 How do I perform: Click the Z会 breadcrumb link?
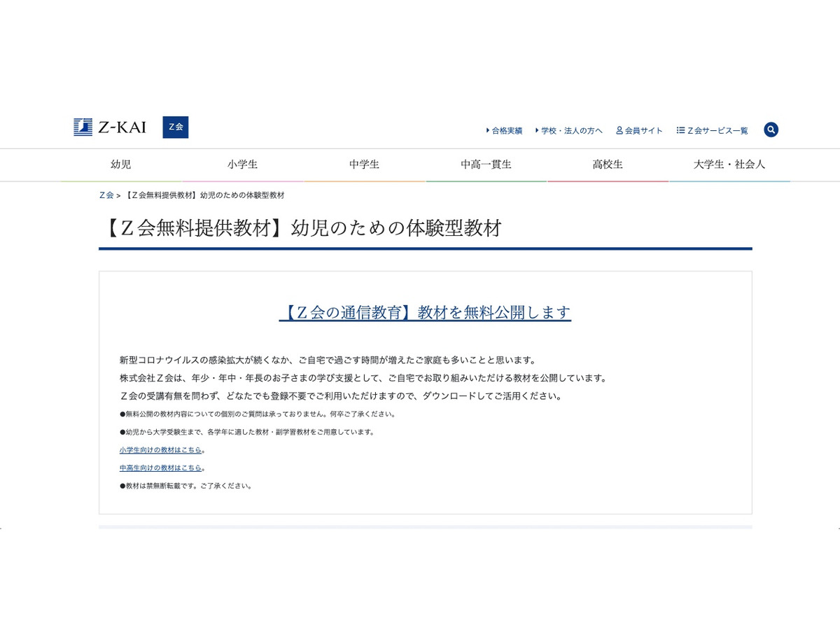pyautogui.click(x=107, y=195)
